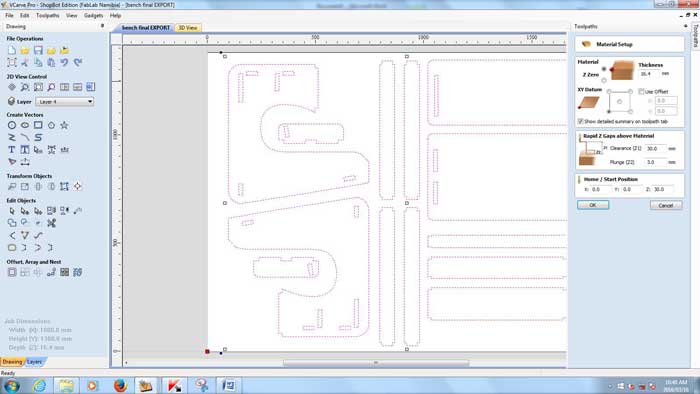Open the Offset Vectors tool
700x394 pixels.
tap(12, 272)
